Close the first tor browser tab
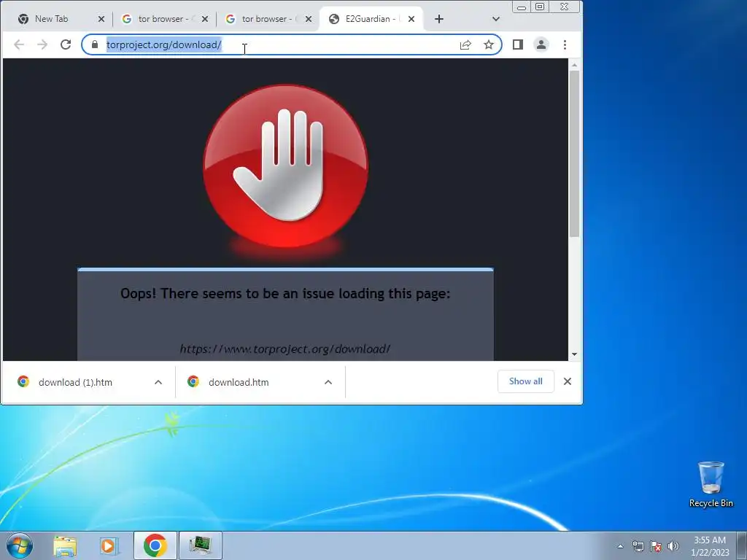This screenshot has height=560, width=747. [205, 19]
